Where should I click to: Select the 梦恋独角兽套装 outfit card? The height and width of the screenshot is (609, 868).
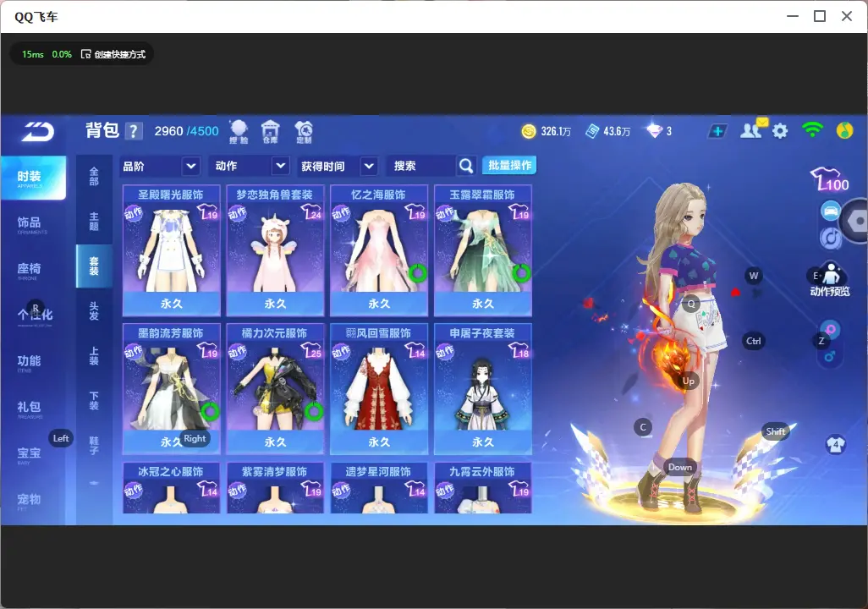tap(275, 250)
